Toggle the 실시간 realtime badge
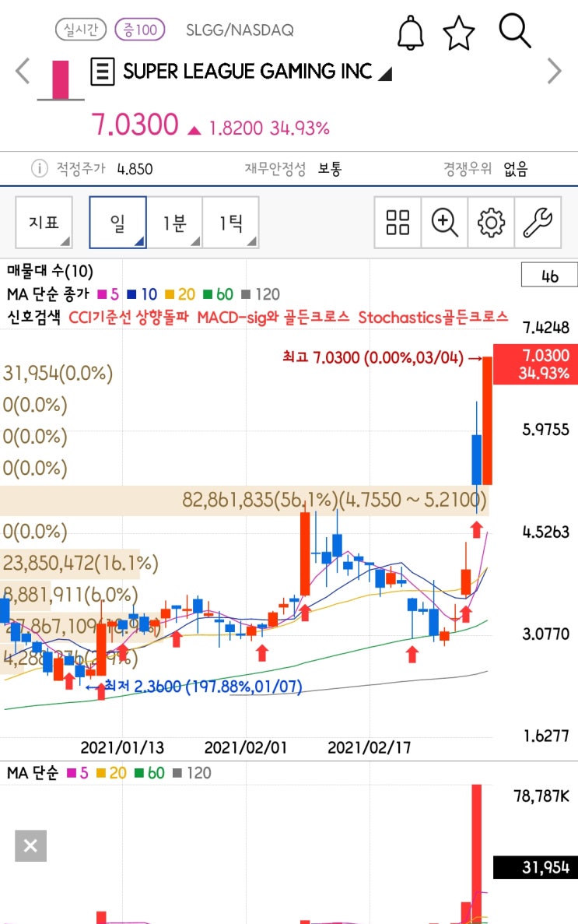Viewport: 578px width, 924px height. click(x=81, y=30)
